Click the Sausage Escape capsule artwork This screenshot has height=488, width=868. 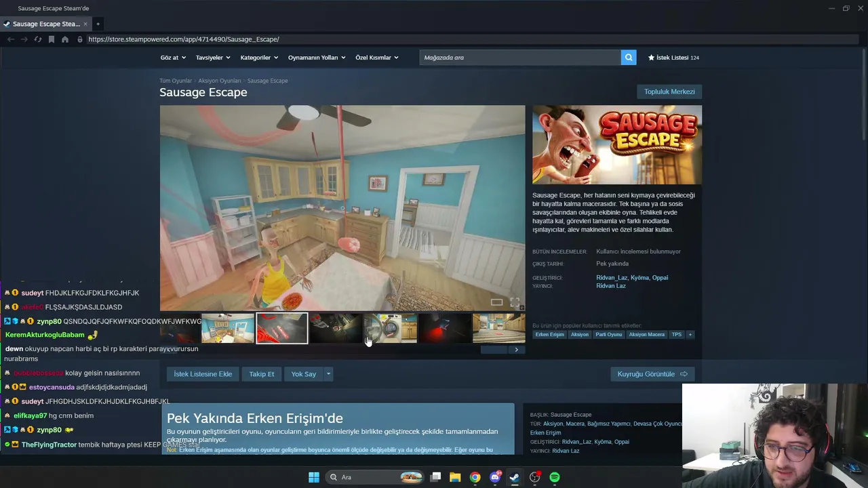point(617,145)
